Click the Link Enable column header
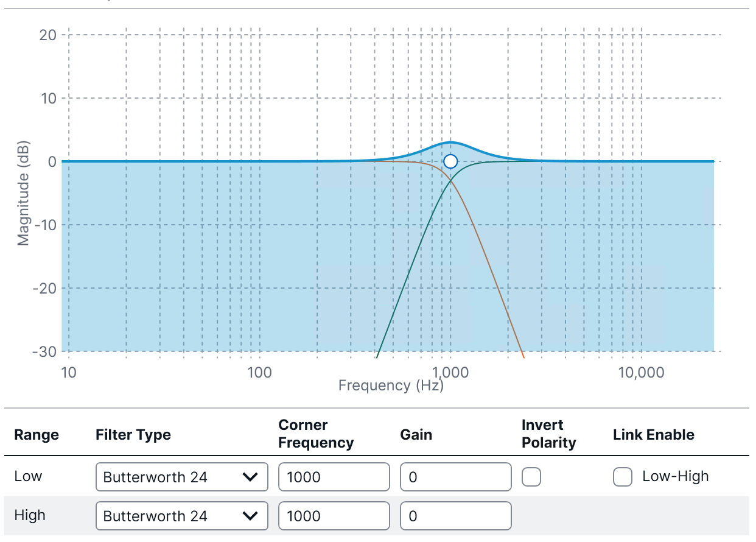Screen dimensions: 756x542 (x=653, y=435)
